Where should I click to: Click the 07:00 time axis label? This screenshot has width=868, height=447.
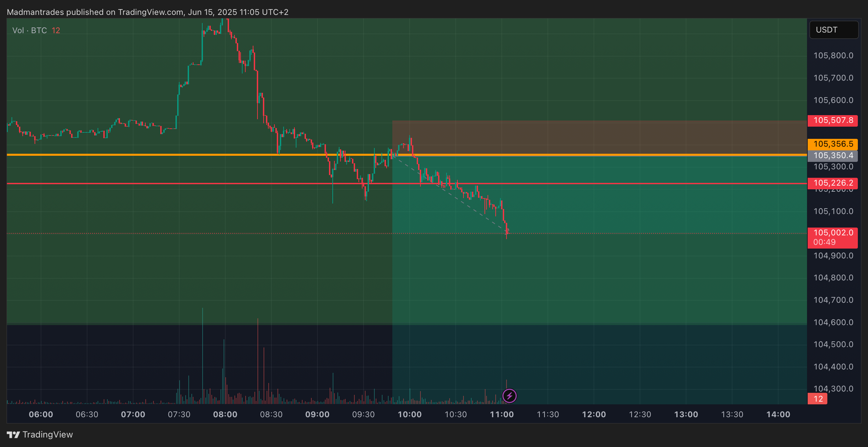click(133, 414)
